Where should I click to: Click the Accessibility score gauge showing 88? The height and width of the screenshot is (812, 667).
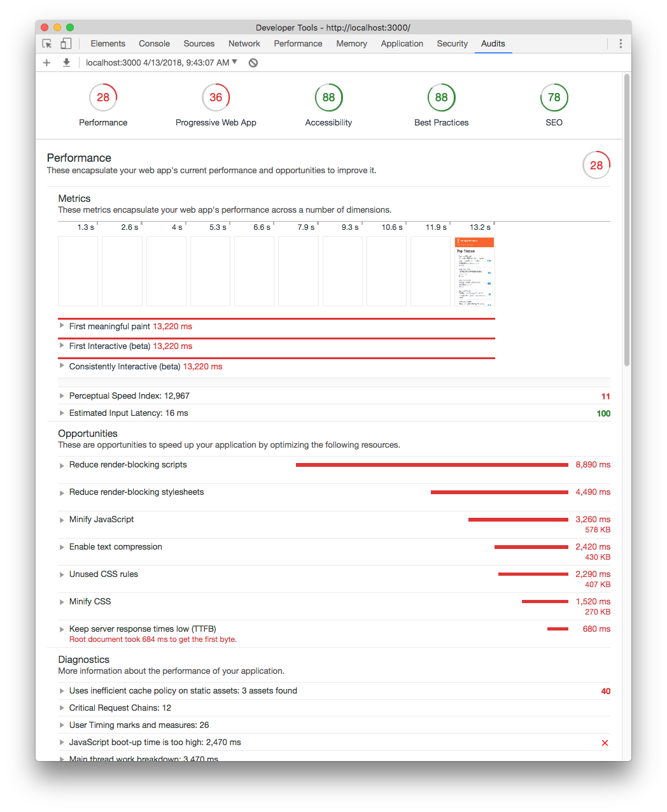[328, 97]
